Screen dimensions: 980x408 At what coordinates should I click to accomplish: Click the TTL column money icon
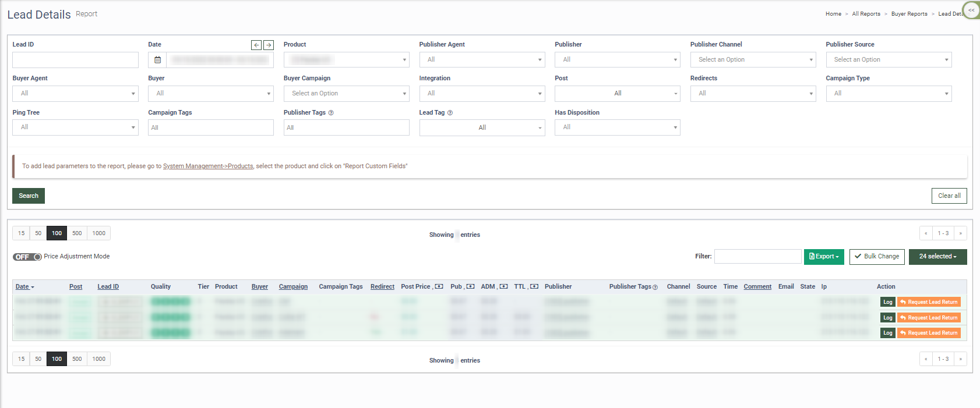pos(534,286)
